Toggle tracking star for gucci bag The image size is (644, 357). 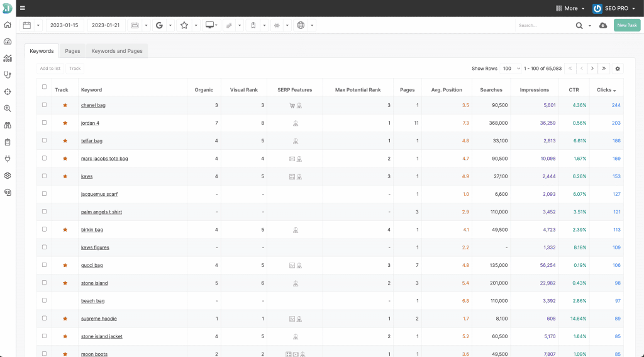[65, 265]
